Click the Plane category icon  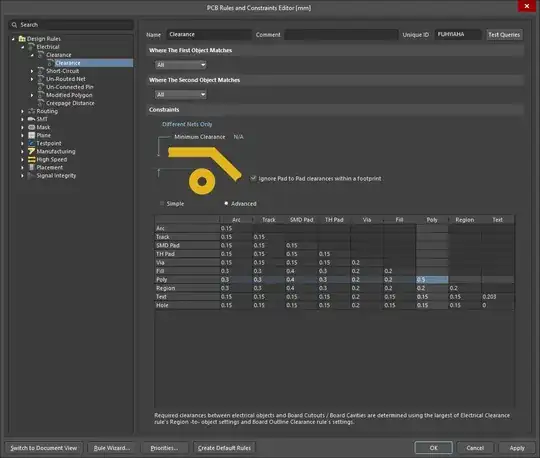[31, 135]
